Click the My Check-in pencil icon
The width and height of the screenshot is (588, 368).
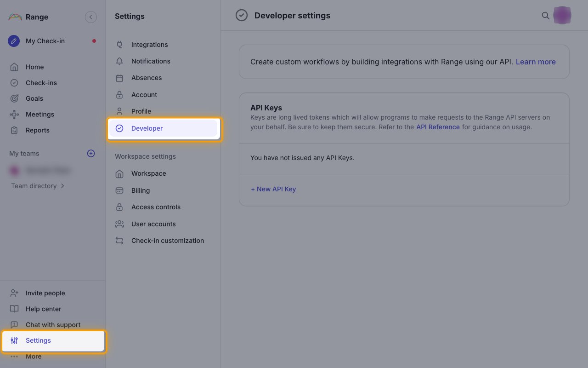click(14, 41)
